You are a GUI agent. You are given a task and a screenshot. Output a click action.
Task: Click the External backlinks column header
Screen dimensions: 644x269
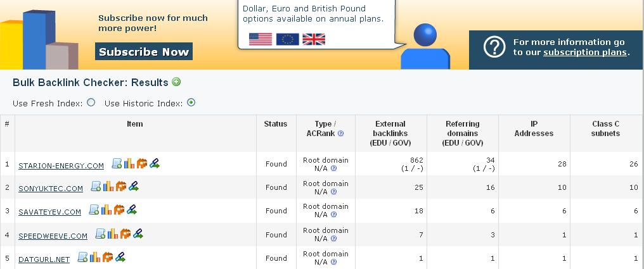[x=391, y=133]
